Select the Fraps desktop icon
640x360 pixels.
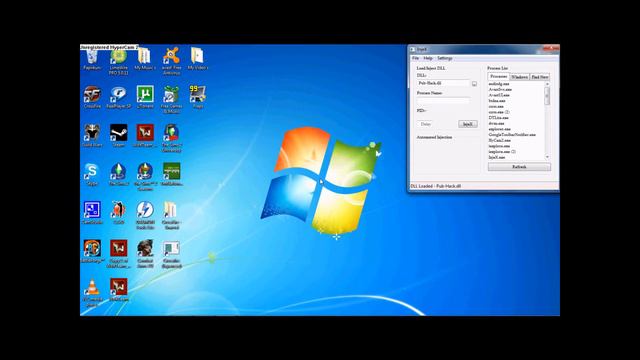pyautogui.click(x=198, y=97)
